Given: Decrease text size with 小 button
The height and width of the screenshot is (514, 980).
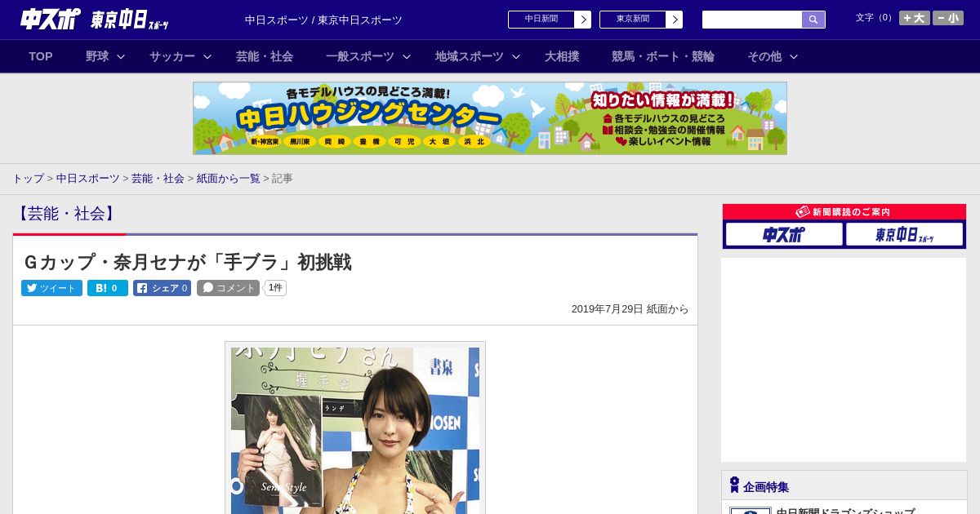Looking at the screenshot, I should [x=948, y=18].
